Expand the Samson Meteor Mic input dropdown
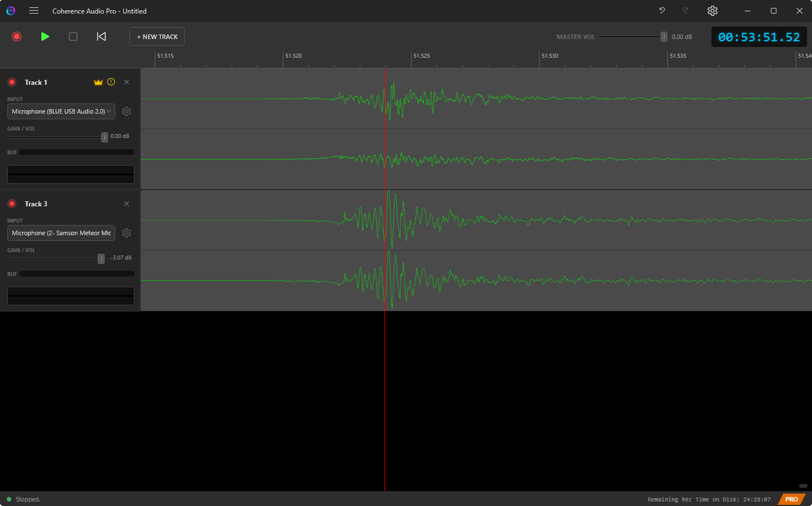 pos(61,233)
